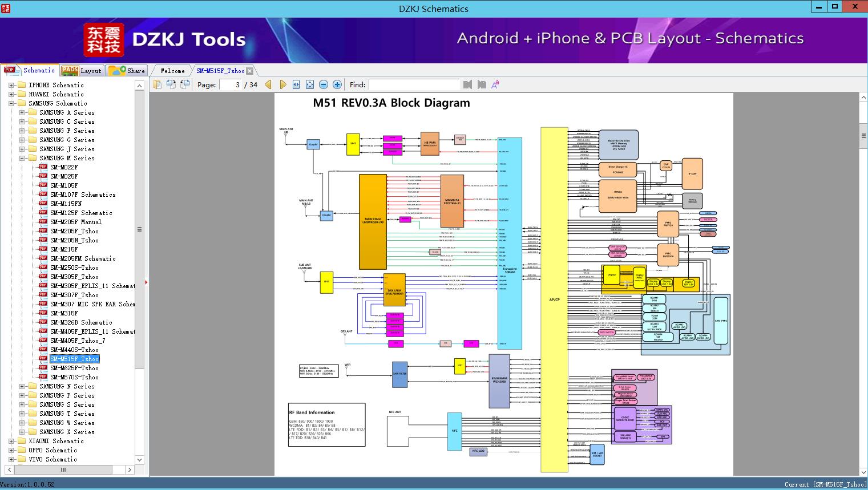Click the document viewer vertical scrollbar thumb
This screenshot has width=868, height=490.
[863, 136]
